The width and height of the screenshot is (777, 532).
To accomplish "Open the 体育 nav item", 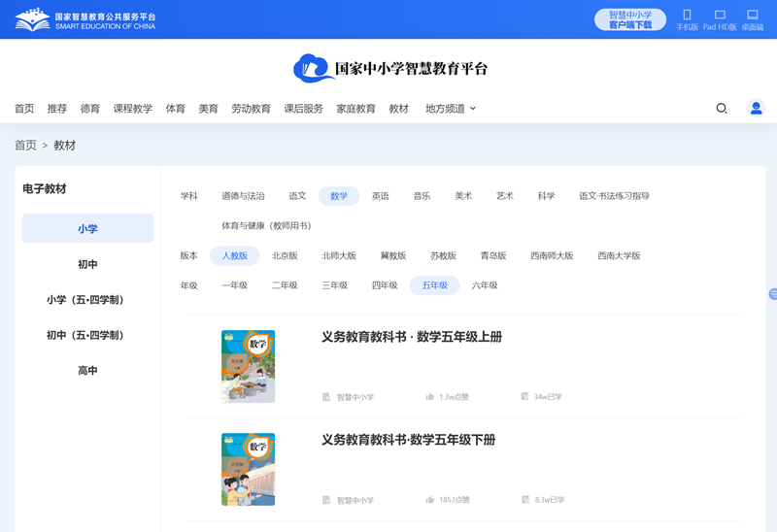I will click(x=176, y=109).
